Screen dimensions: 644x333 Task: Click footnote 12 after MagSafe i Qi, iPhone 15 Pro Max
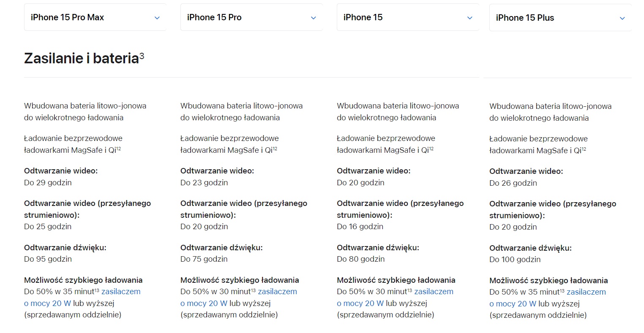[x=119, y=149]
